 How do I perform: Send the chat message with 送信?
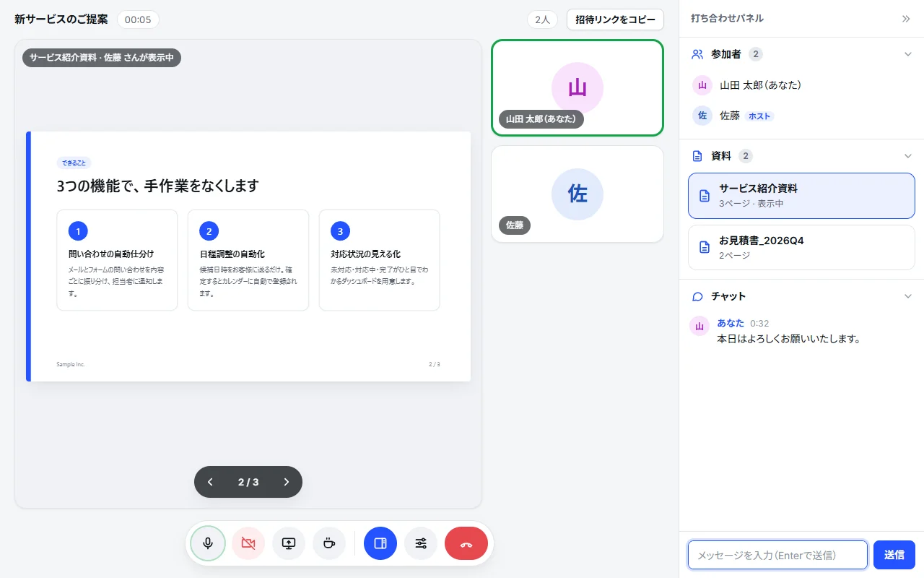point(894,555)
